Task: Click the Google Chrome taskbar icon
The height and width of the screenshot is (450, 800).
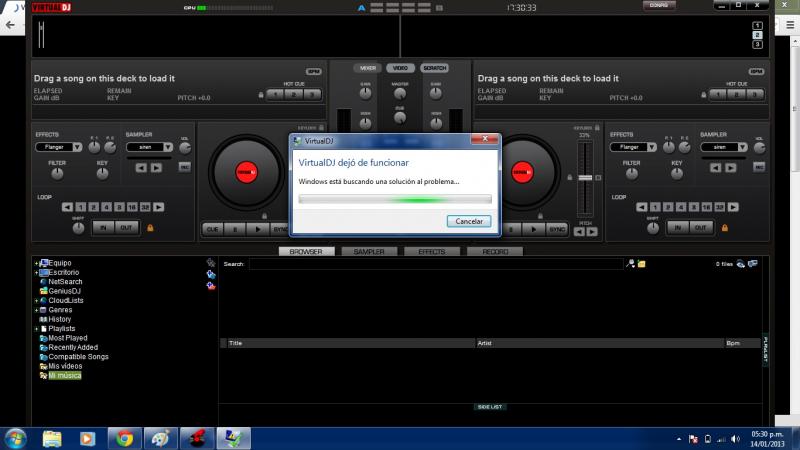Action: coord(124,438)
